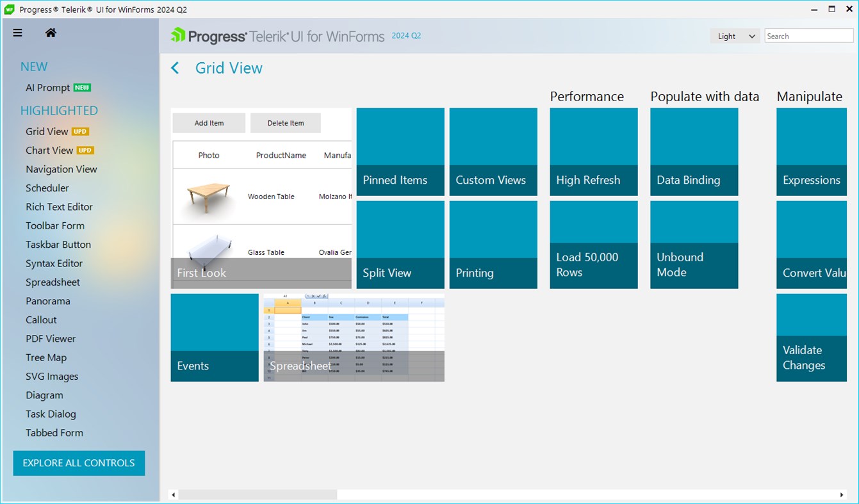Viewport: 859px width, 504px height.
Task: Click the ProductName column header
Action: point(281,155)
